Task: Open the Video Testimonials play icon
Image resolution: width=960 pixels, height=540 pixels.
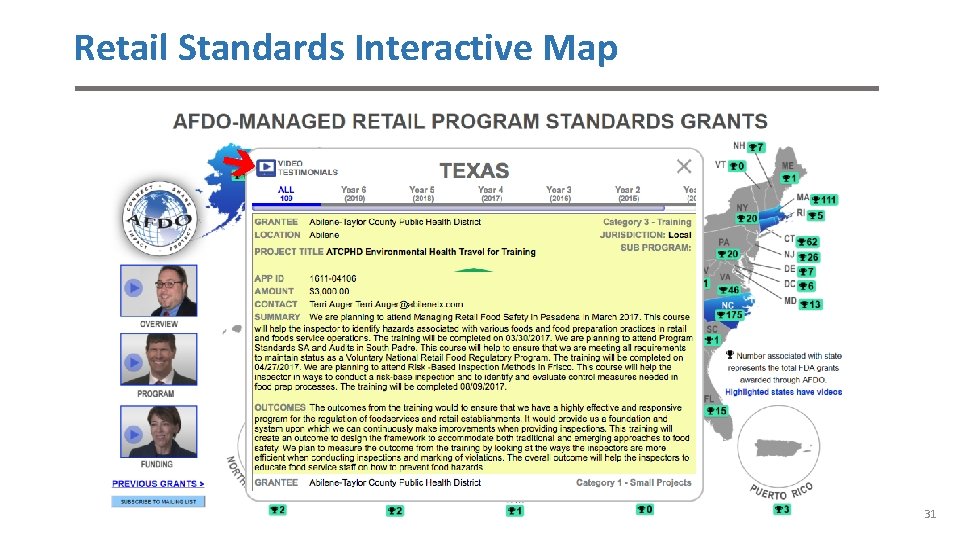Action: point(266,168)
